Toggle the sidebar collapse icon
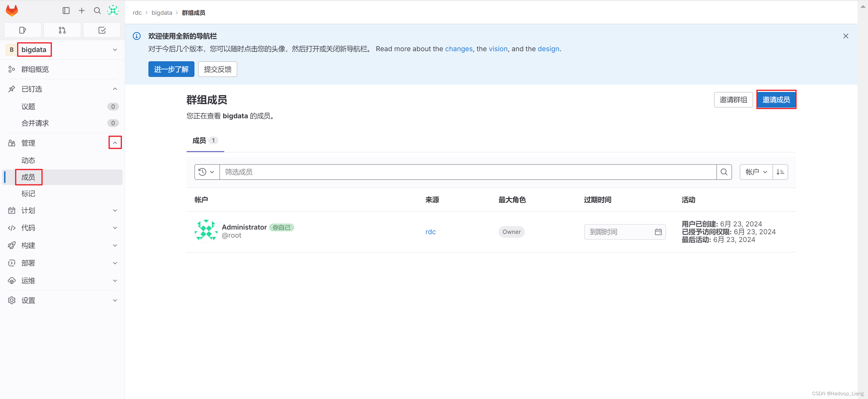 (66, 11)
